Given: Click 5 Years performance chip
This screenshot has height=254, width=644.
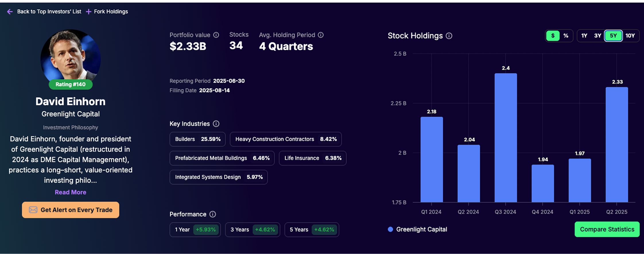Looking at the screenshot, I should coord(312,230).
